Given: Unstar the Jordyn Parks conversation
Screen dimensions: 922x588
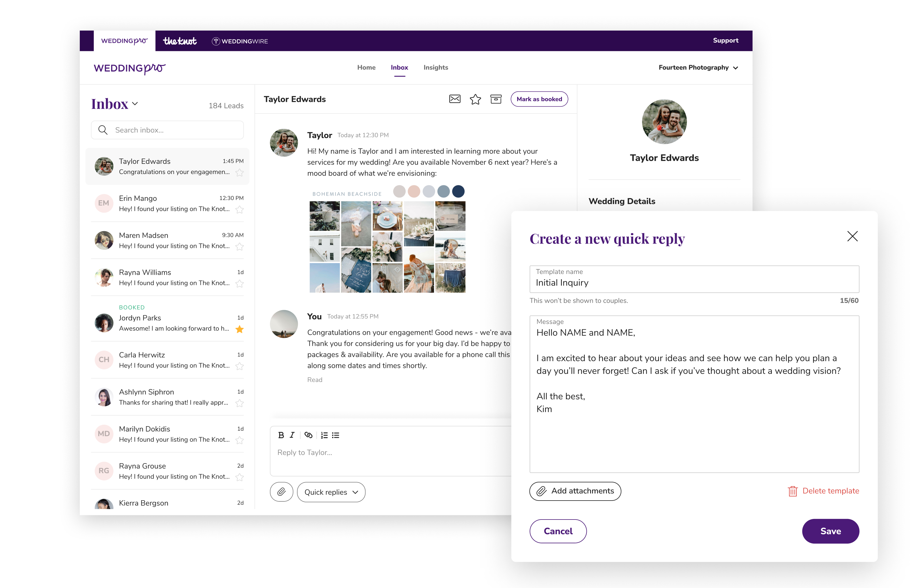Looking at the screenshot, I should pyautogui.click(x=240, y=329).
